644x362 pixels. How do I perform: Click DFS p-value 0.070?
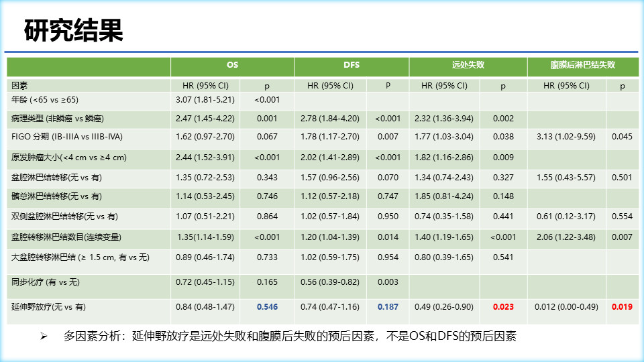[388, 177]
